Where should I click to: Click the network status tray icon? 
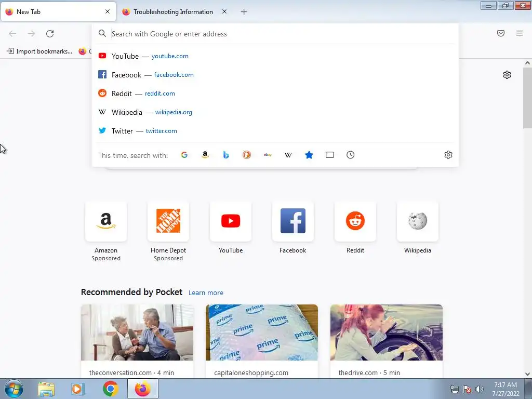(x=454, y=389)
